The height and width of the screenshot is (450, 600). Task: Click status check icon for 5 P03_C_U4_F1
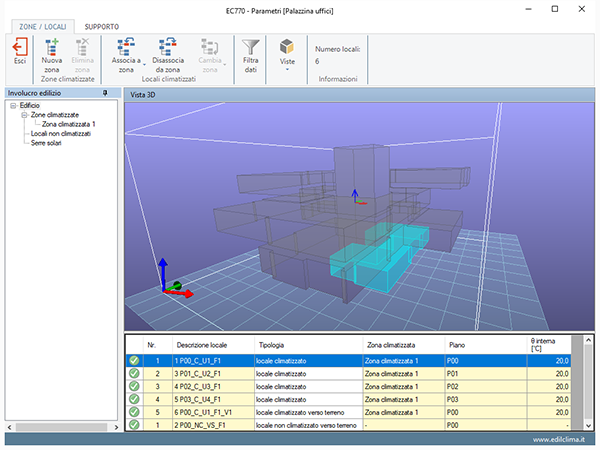coord(134,399)
